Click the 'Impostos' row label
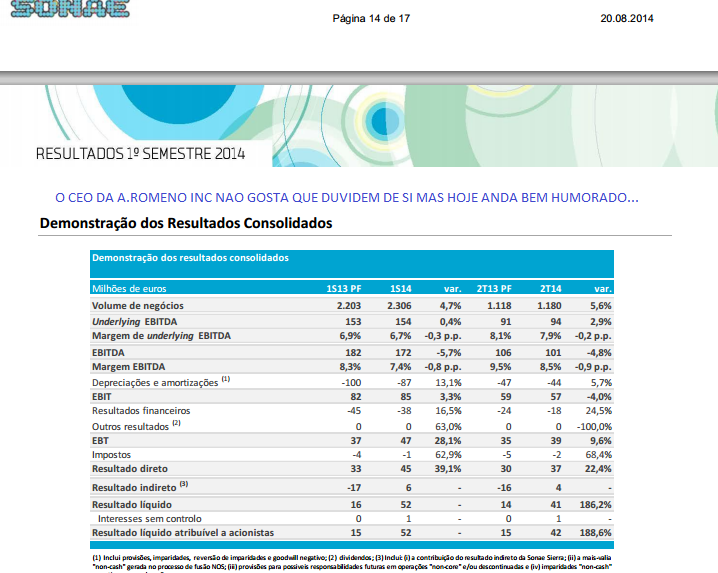 point(111,455)
